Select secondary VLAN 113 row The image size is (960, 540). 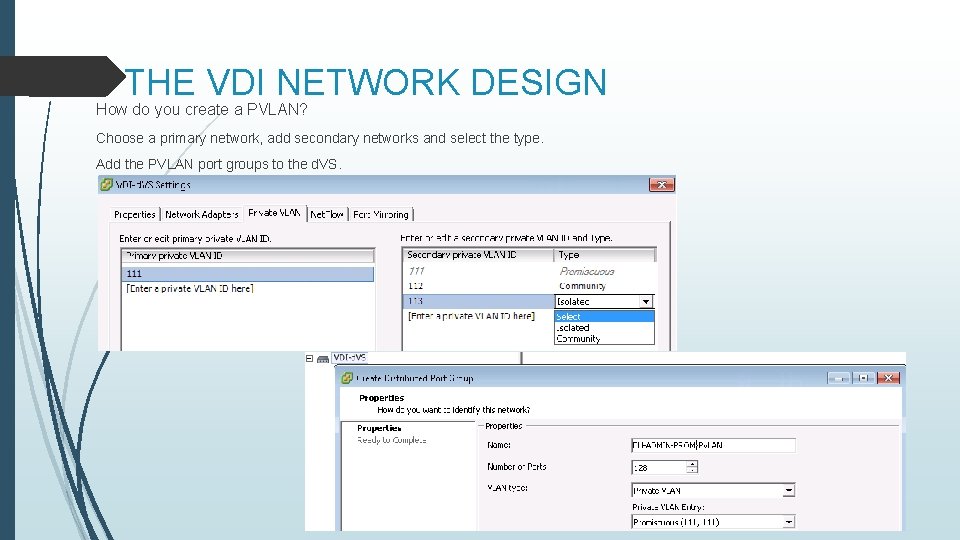(x=478, y=301)
